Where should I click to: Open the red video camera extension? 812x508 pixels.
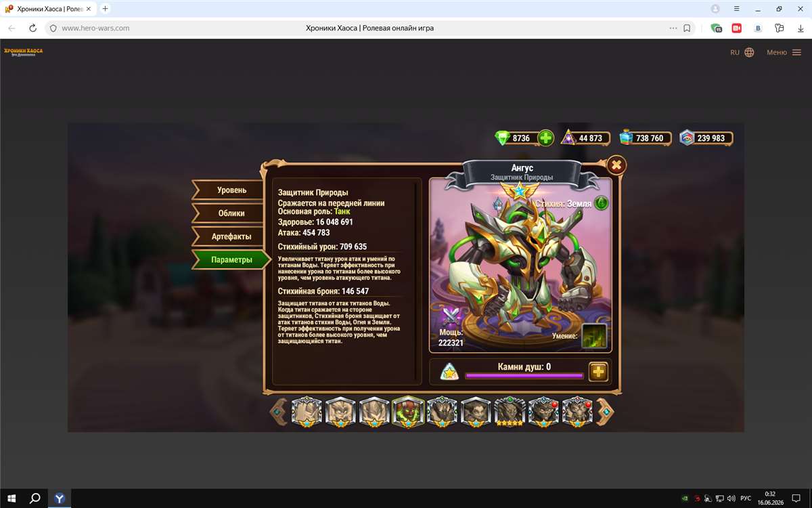coord(736,28)
